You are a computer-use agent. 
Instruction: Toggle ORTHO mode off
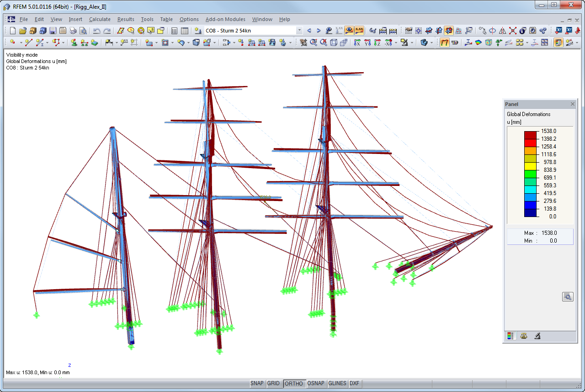(294, 383)
